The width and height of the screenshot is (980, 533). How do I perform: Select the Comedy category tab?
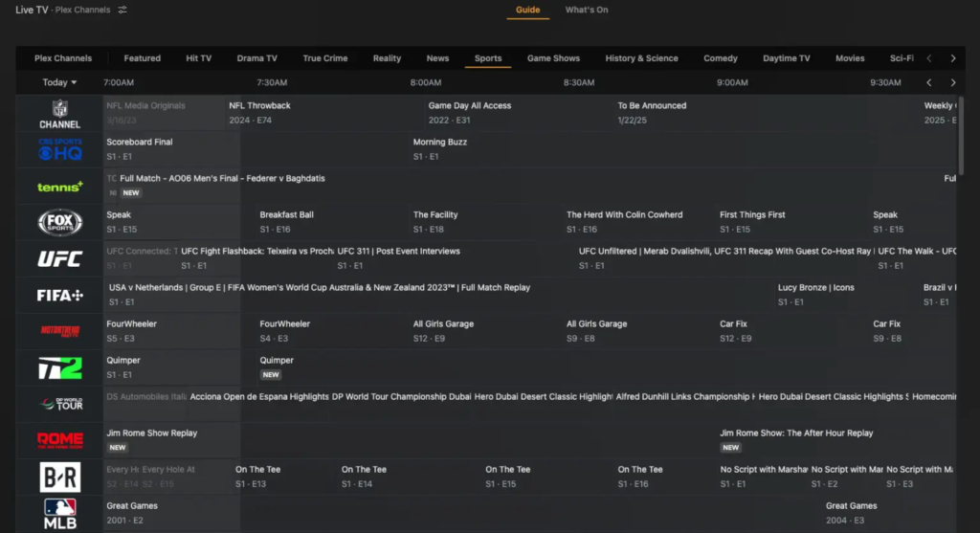(721, 58)
